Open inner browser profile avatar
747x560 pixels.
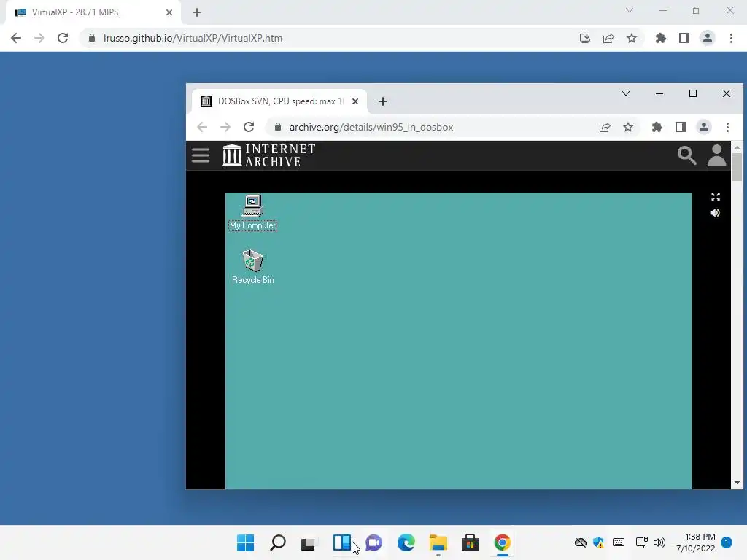click(704, 127)
